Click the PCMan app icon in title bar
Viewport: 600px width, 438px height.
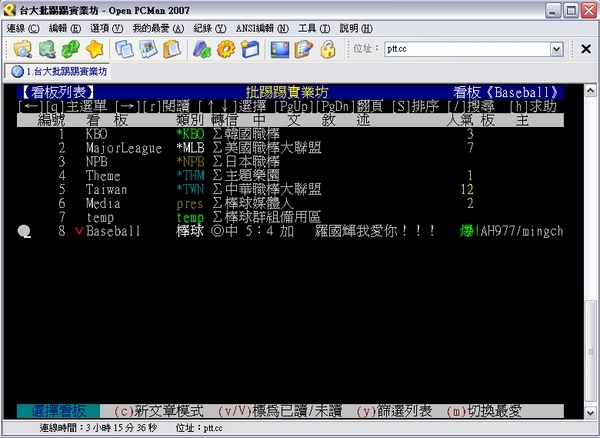tap(9, 10)
